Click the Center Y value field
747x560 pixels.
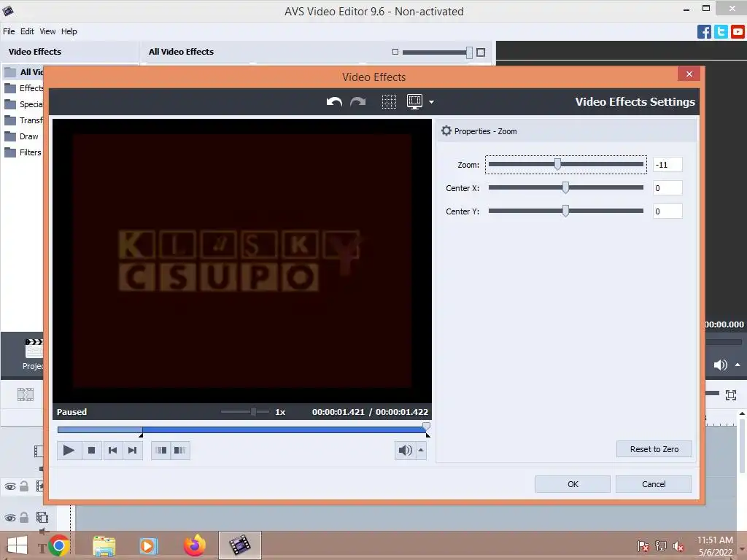[x=667, y=211]
